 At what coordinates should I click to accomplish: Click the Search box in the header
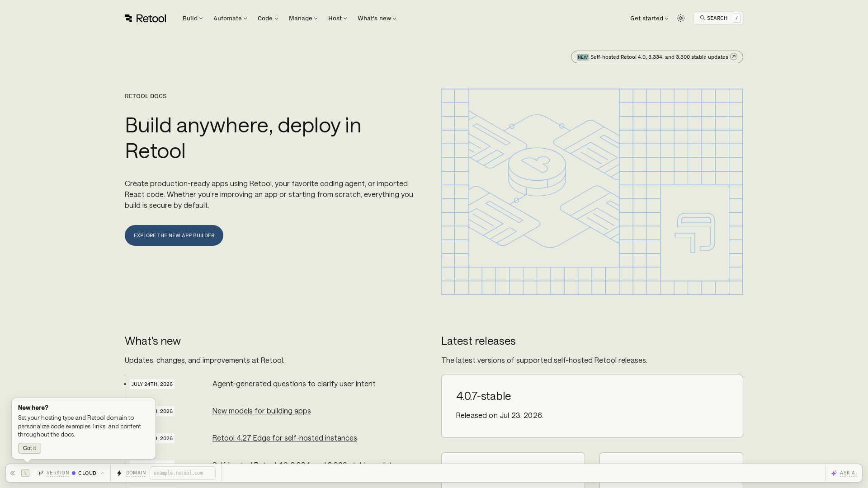[x=718, y=18]
